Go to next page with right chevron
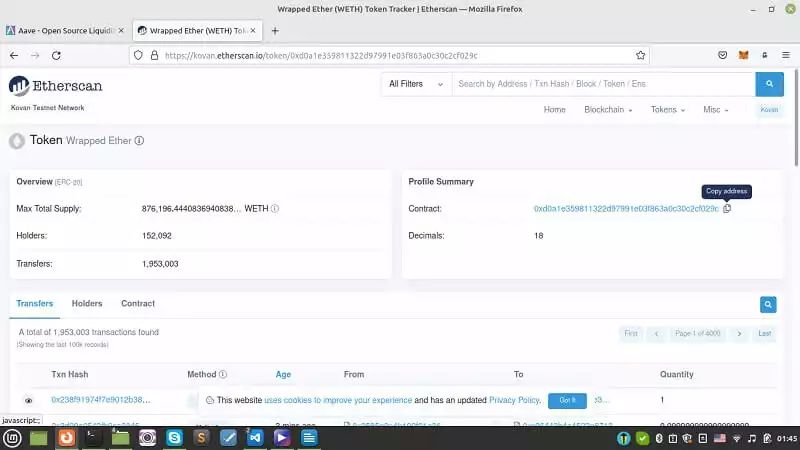The width and height of the screenshot is (800, 450). click(x=739, y=334)
